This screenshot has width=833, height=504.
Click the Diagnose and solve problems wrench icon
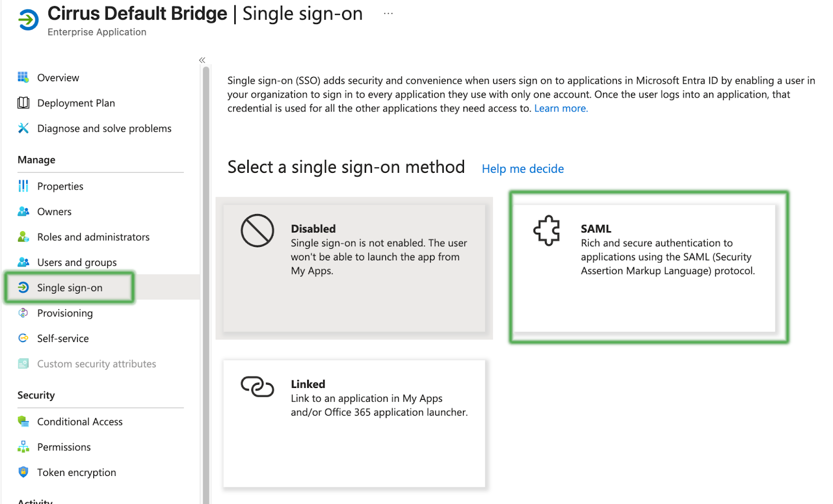tap(23, 129)
